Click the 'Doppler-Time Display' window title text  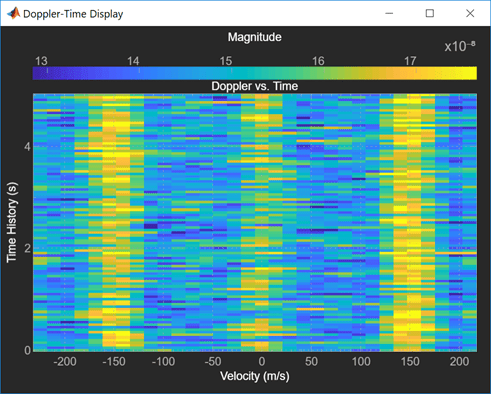coord(73,14)
